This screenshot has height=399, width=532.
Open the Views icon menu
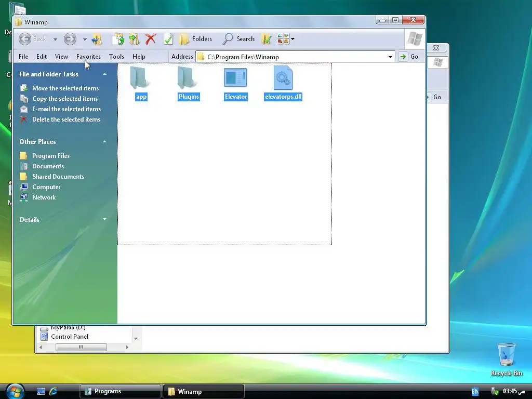286,39
